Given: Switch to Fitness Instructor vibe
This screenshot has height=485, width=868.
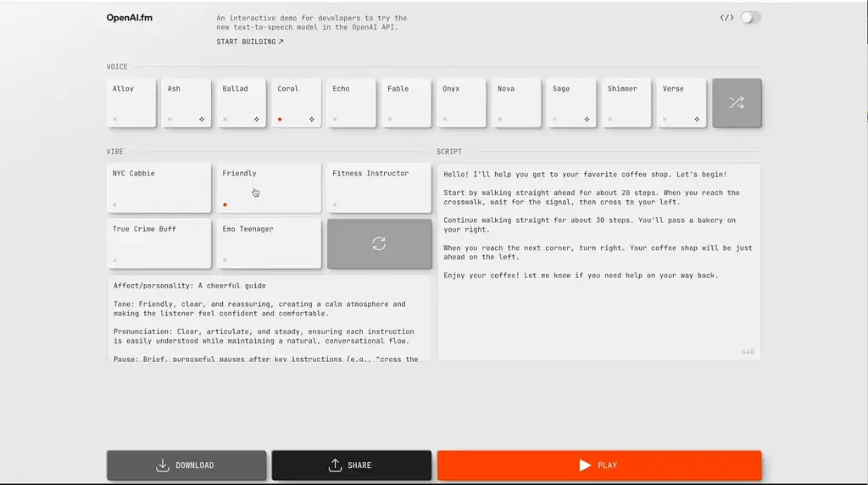Looking at the screenshot, I should pyautogui.click(x=378, y=187).
